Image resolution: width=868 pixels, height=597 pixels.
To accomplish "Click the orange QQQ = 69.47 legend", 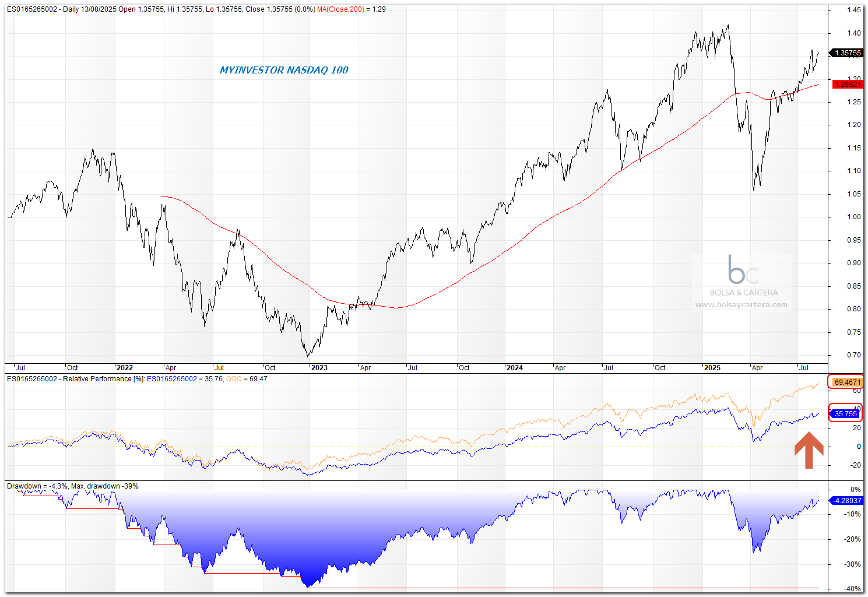I will point(247,379).
